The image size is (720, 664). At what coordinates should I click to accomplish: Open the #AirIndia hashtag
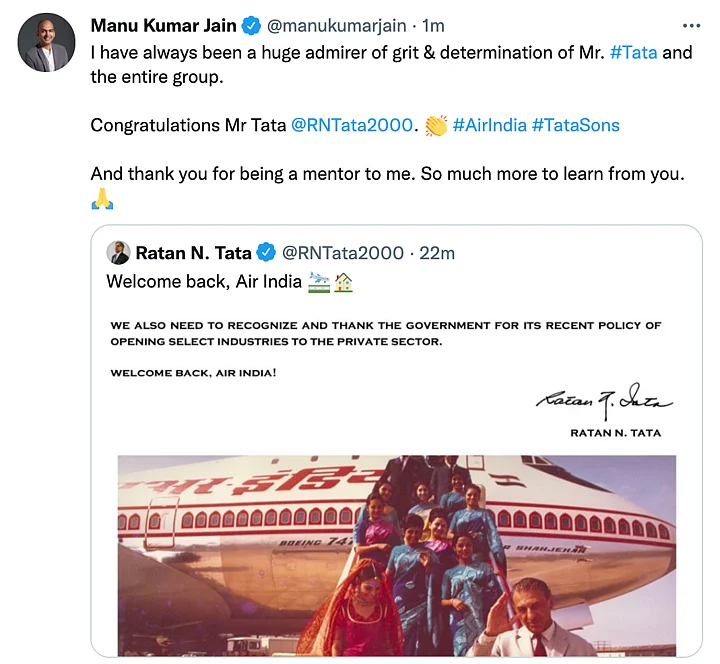tap(489, 125)
